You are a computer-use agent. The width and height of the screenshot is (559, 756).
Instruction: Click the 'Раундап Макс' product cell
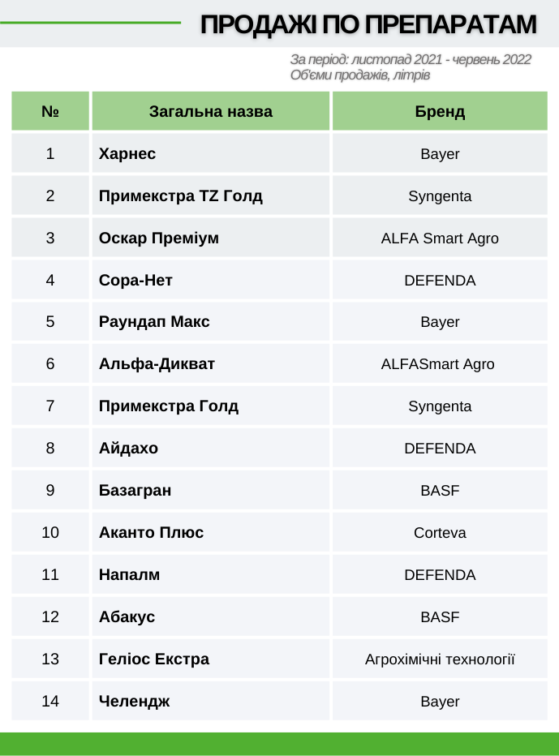[211, 321]
